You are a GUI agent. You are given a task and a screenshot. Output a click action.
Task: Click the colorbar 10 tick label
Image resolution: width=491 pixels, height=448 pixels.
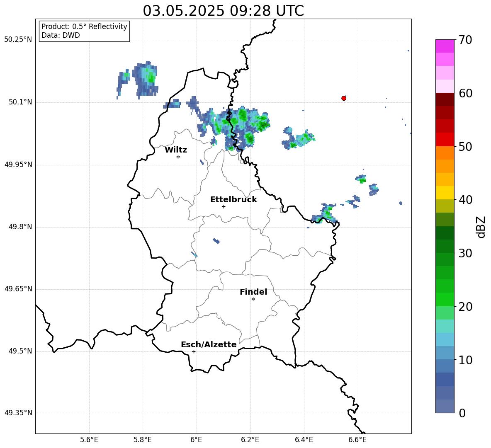tap(465, 360)
